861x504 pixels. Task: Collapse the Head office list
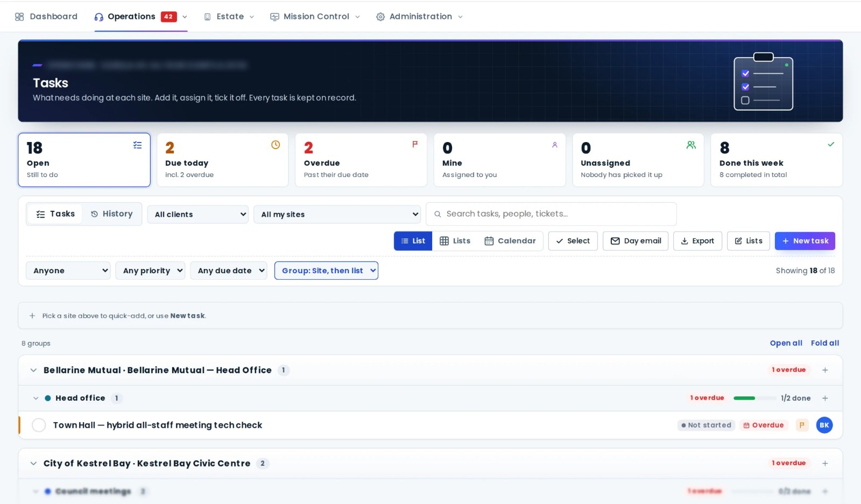(36, 398)
